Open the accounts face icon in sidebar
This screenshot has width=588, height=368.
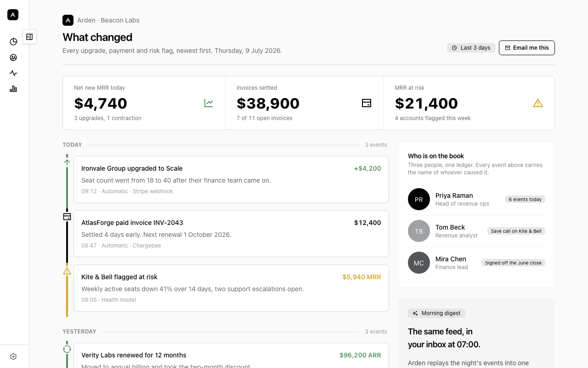tap(13, 57)
